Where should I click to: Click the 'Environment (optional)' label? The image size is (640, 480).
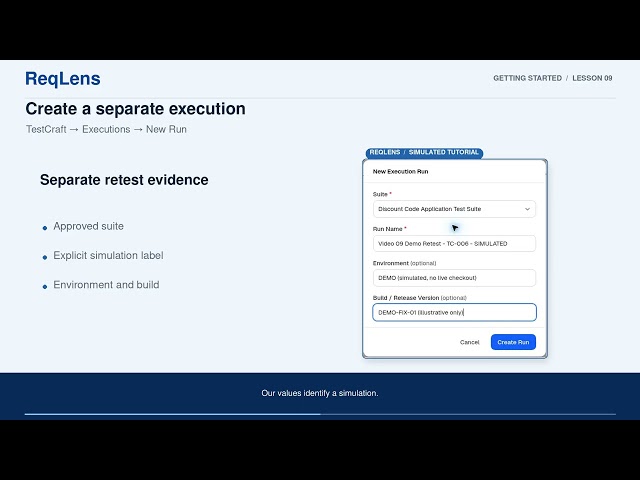pyautogui.click(x=404, y=263)
